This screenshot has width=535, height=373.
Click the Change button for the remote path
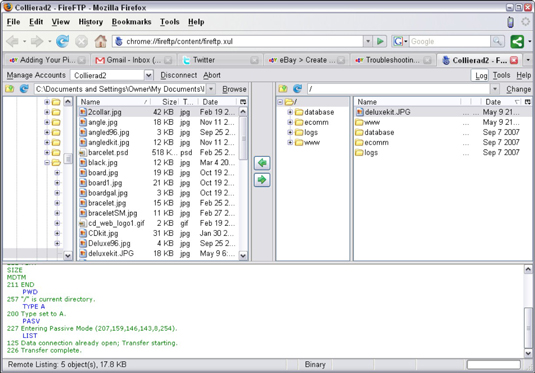pyautogui.click(x=518, y=89)
